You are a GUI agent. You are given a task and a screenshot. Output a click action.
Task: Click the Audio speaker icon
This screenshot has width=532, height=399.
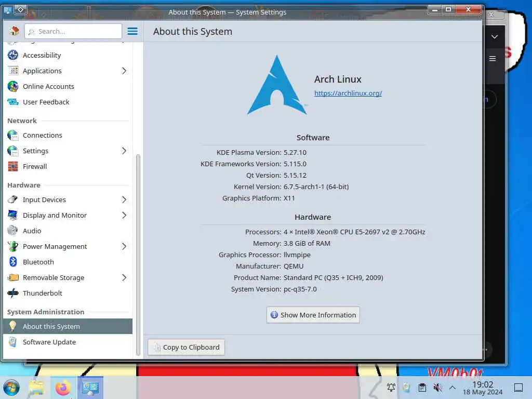13,231
